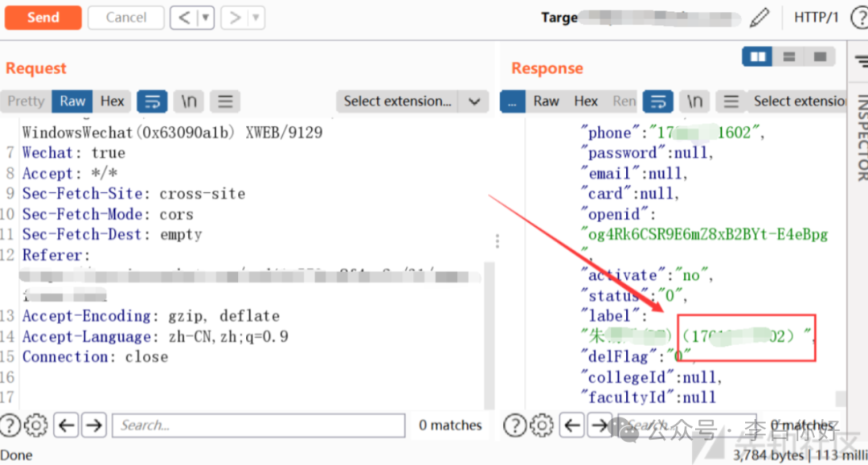
Task: Select side-by-side layout icon
Action: point(757,57)
